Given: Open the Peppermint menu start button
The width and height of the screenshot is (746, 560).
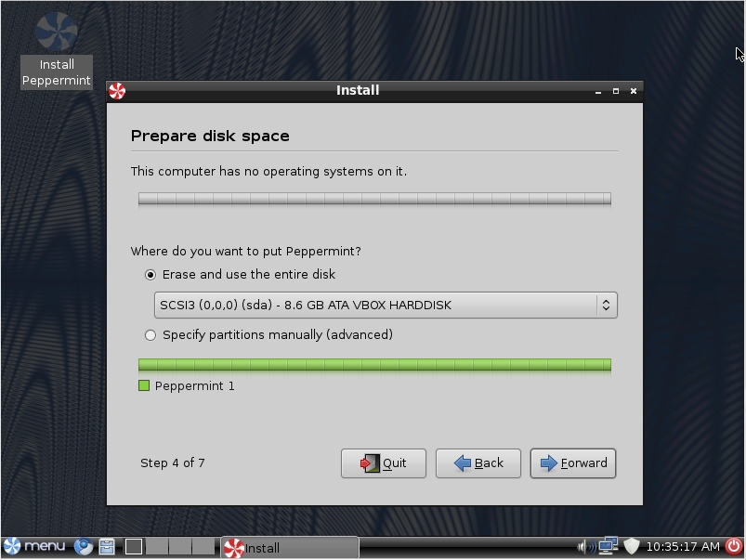Looking at the screenshot, I should click(x=34, y=546).
